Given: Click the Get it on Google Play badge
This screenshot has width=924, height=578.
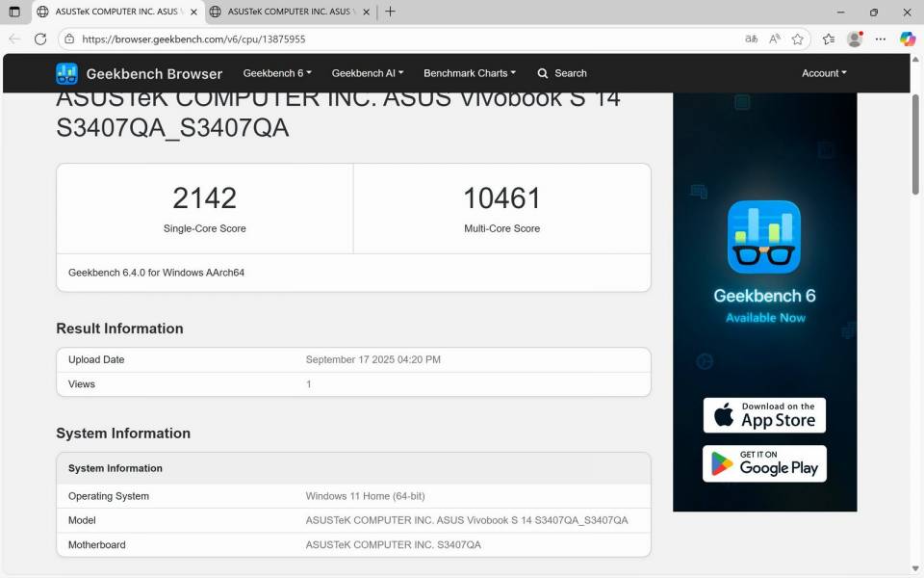Looking at the screenshot, I should (764, 463).
